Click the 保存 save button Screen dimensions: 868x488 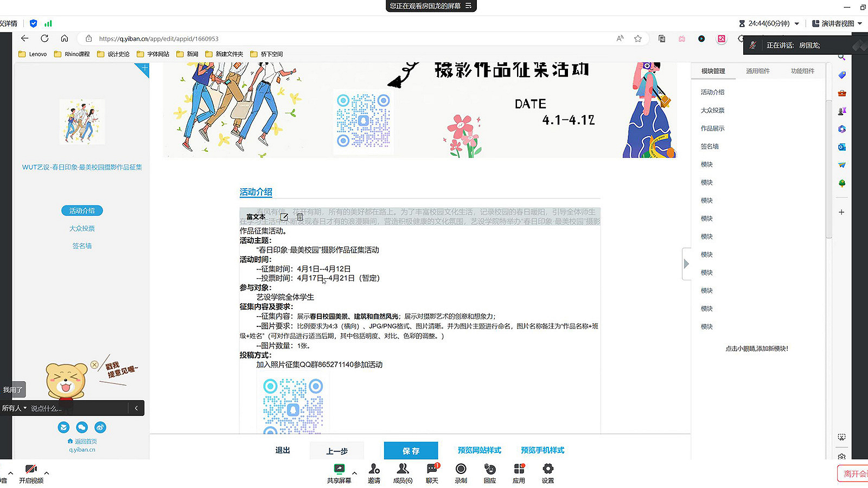click(411, 451)
